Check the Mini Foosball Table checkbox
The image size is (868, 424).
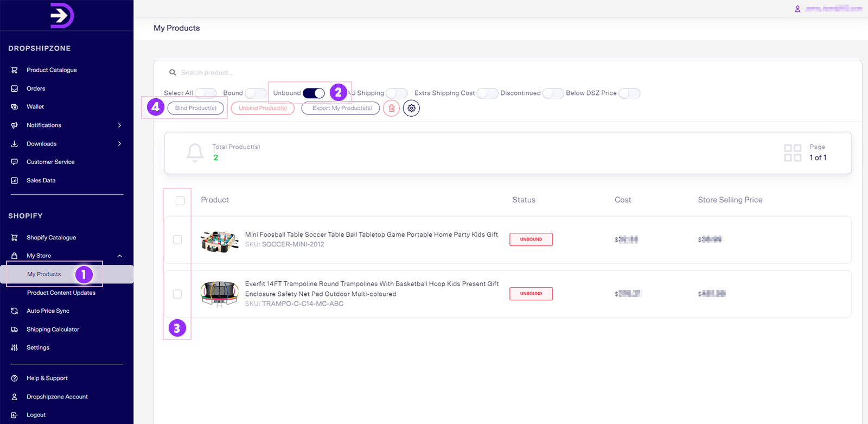click(177, 239)
